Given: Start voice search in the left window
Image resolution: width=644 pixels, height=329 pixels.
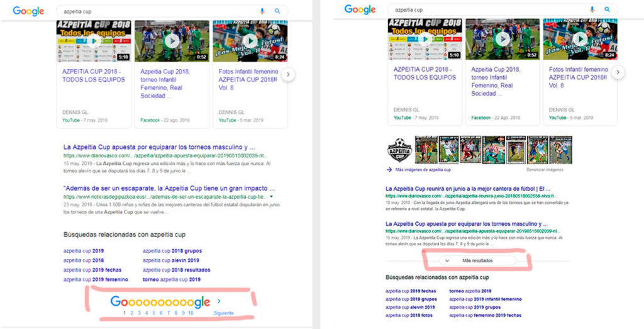Looking at the screenshot, I should point(262,11).
